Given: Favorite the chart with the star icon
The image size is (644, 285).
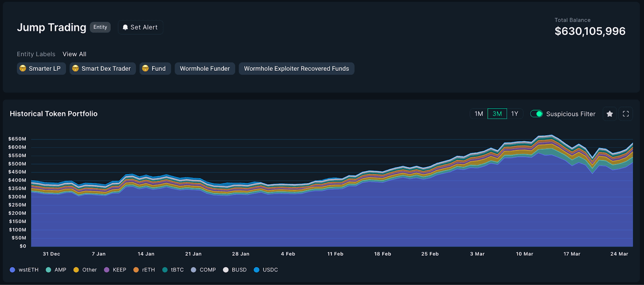Looking at the screenshot, I should (x=610, y=114).
